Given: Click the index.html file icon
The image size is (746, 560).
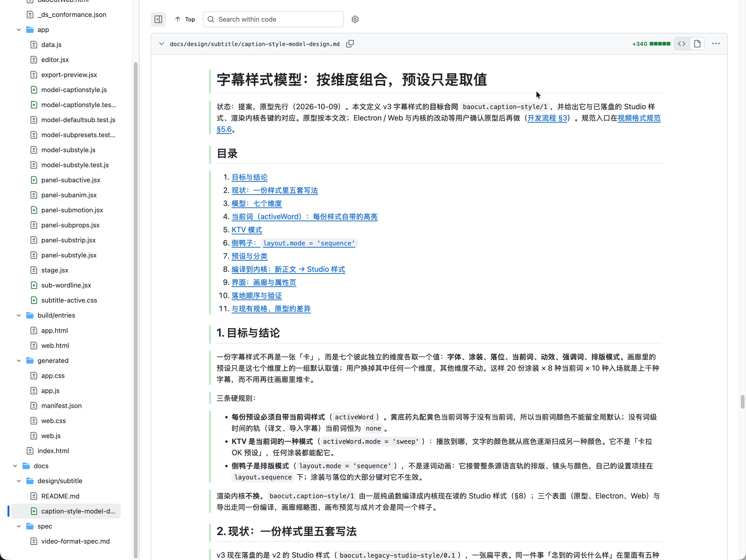Looking at the screenshot, I should [30, 451].
